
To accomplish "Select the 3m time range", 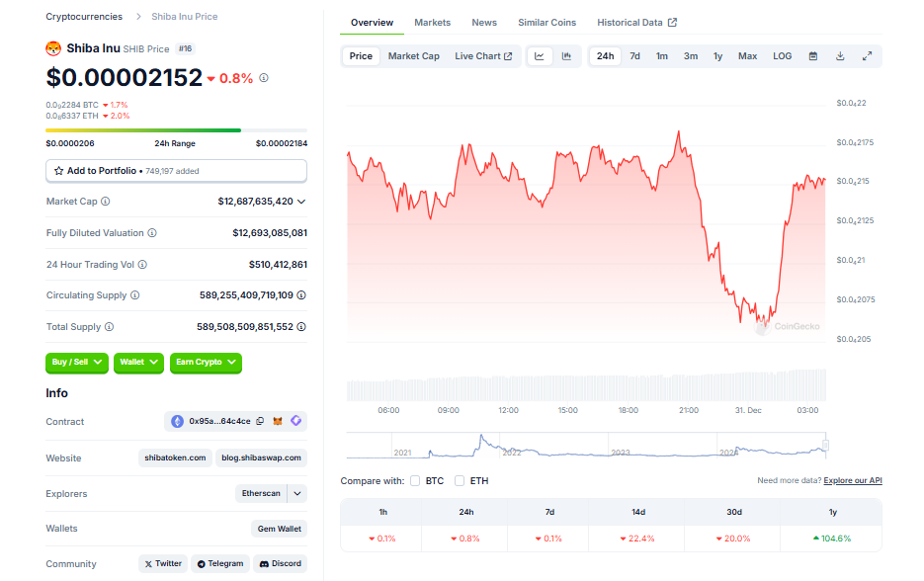I will pos(691,56).
